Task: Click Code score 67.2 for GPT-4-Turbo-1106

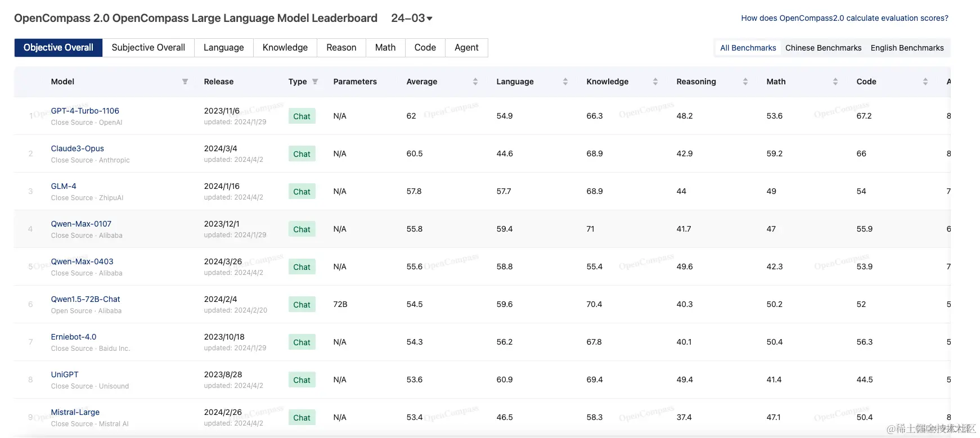Action: pyautogui.click(x=864, y=116)
